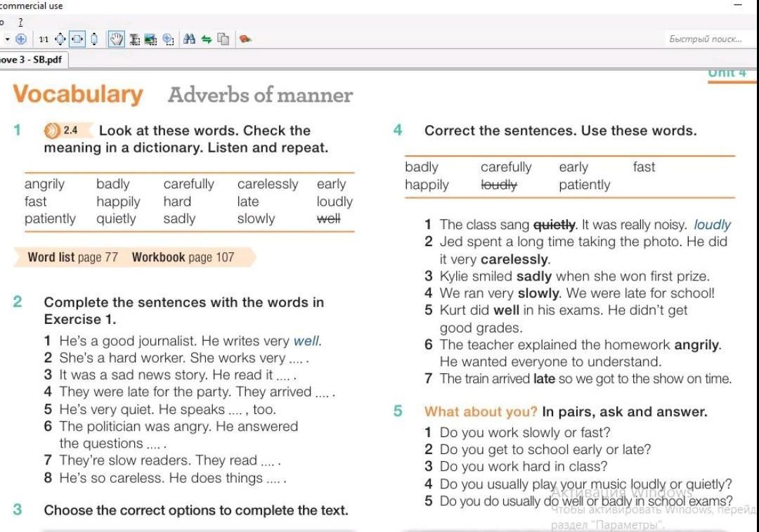
Task: Click the red stamp icon in toolbar
Action: pos(245,39)
